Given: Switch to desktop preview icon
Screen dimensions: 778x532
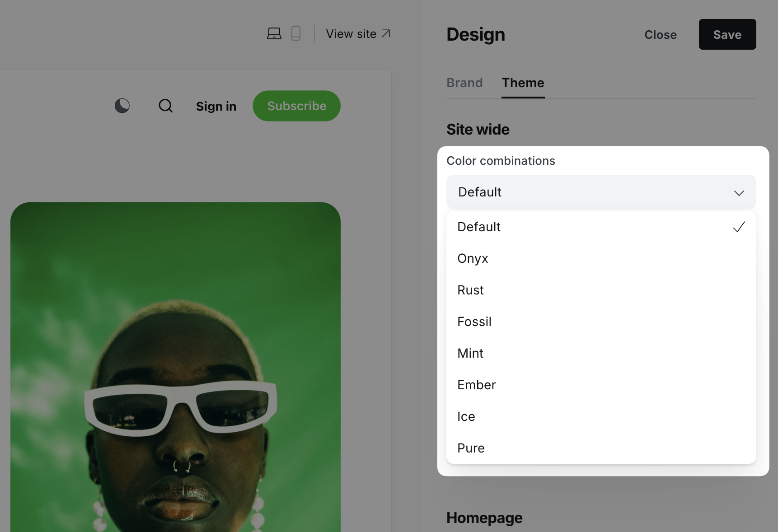Looking at the screenshot, I should [x=274, y=34].
